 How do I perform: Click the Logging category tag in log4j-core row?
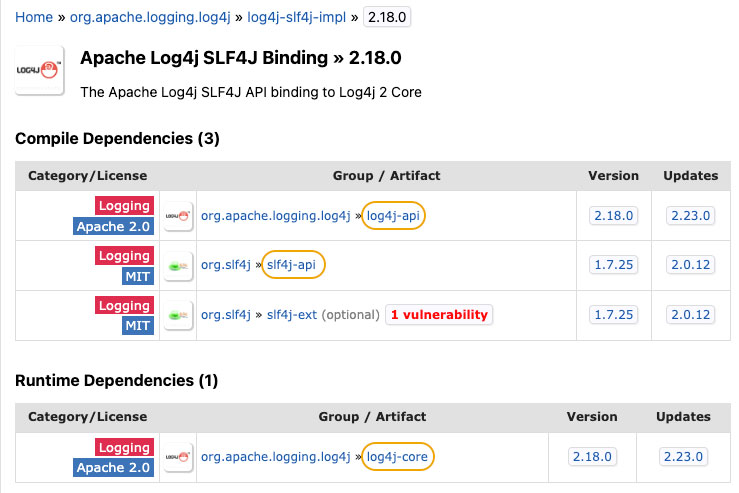click(x=124, y=447)
